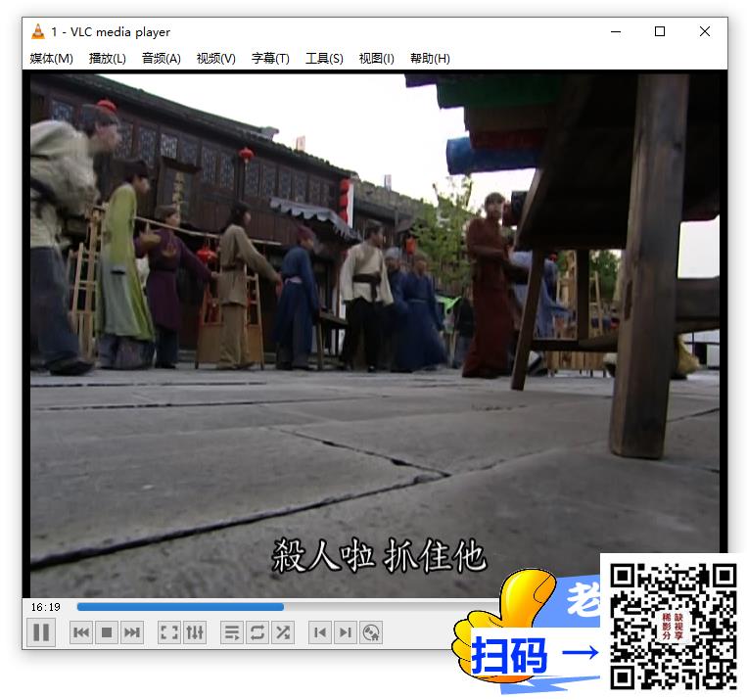Open extended settings and effects
Image resolution: width=747 pixels, height=700 pixels.
[195, 632]
